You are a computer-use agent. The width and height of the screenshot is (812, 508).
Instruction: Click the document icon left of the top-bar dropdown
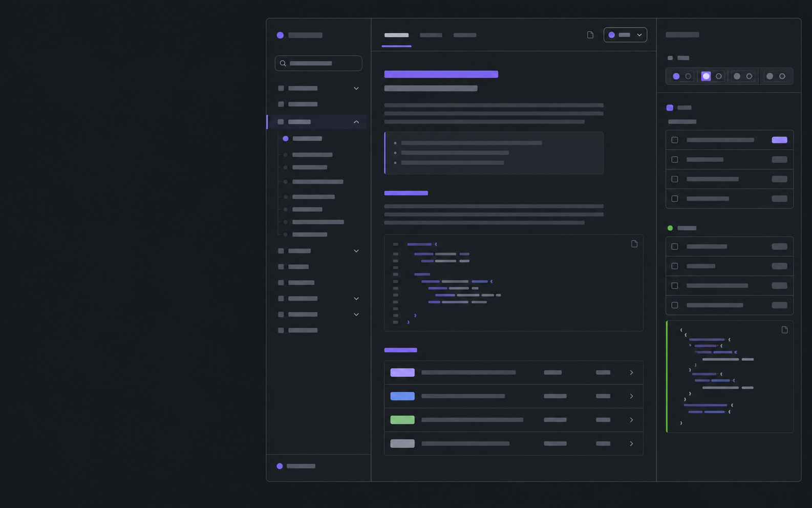pos(590,35)
